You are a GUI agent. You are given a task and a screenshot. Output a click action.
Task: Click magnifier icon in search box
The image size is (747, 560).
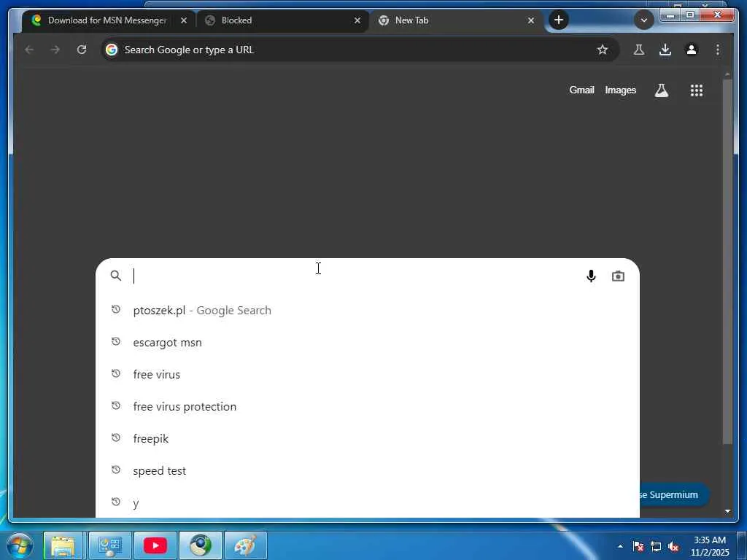coord(116,275)
